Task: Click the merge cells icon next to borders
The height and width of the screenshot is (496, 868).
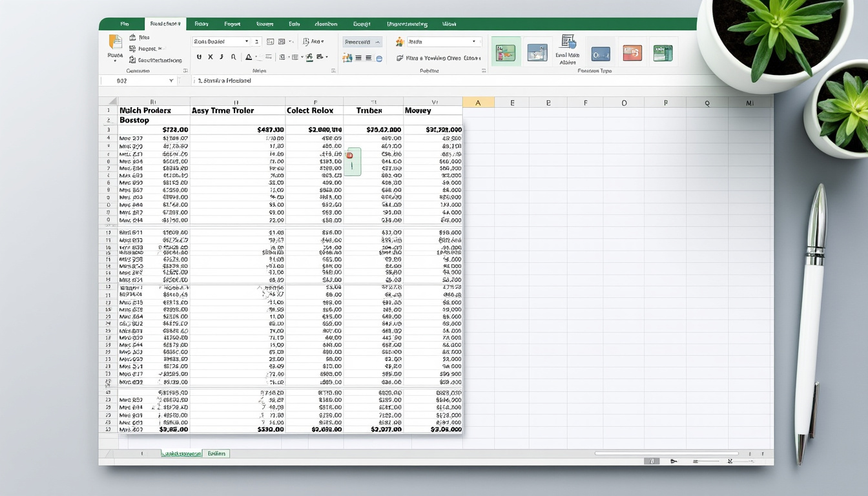Action: [x=282, y=41]
